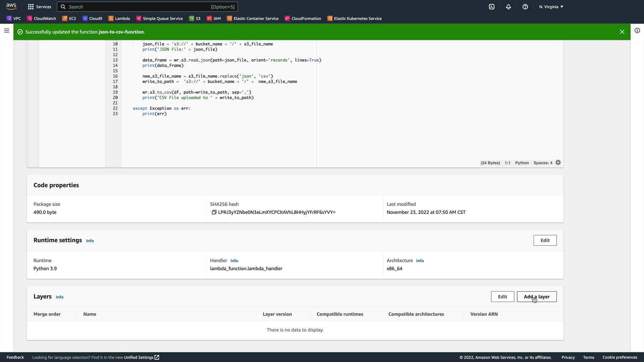This screenshot has height=362, width=644.
Task: Open the help question mark icon
Action: pyautogui.click(x=525, y=7)
